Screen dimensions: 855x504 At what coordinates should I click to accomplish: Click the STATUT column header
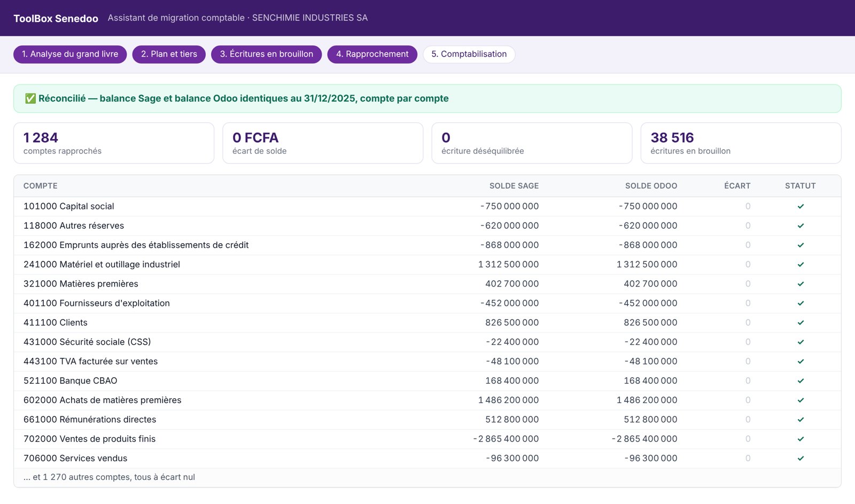(800, 186)
